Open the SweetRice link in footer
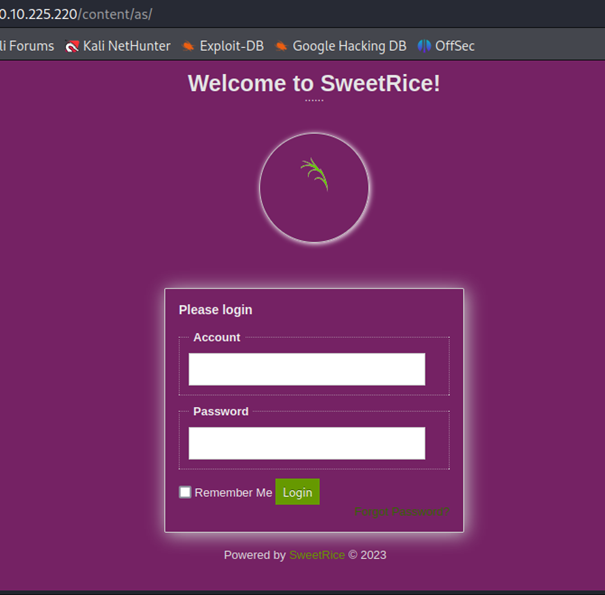Image resolution: width=605 pixels, height=595 pixels. click(x=316, y=555)
